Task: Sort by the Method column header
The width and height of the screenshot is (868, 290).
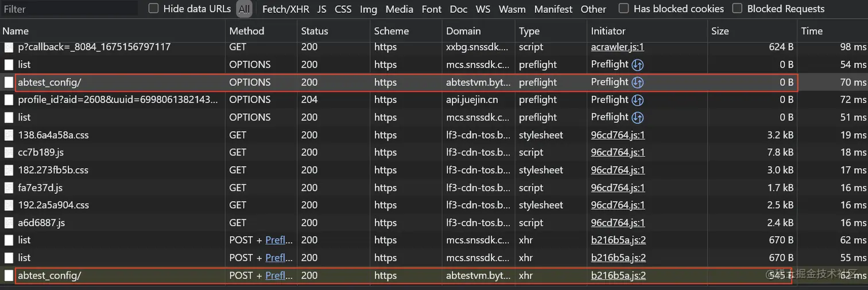Action: tap(262, 31)
